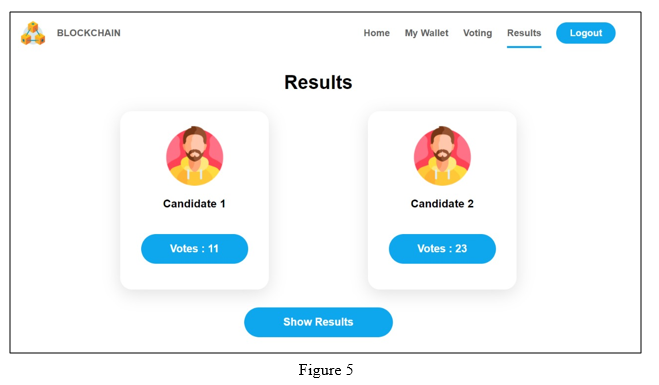Click the blue underline beneath Results tab
Screen dimensions: 659x385
(x=524, y=47)
